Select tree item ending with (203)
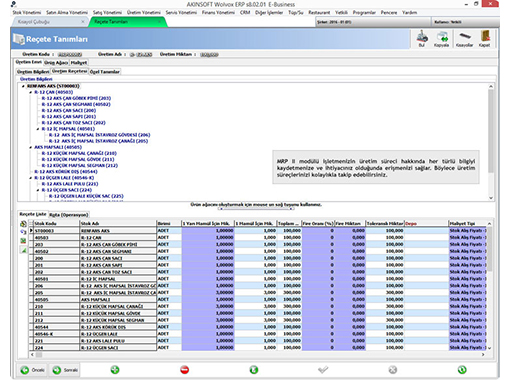This screenshot has width=510, height=380. (76, 98)
